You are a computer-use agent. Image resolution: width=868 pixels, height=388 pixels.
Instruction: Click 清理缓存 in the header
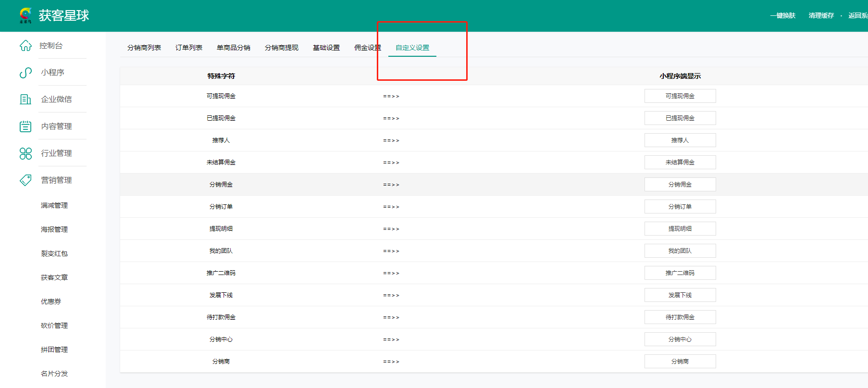821,15
